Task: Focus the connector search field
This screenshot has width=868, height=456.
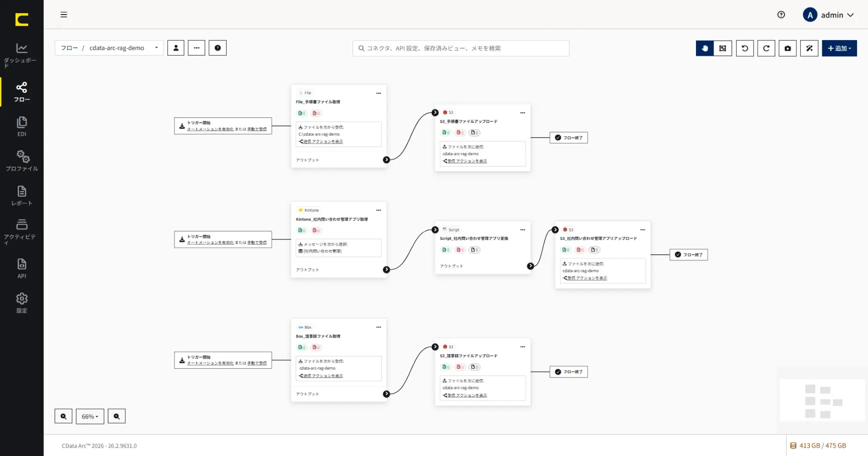Action: [461, 48]
